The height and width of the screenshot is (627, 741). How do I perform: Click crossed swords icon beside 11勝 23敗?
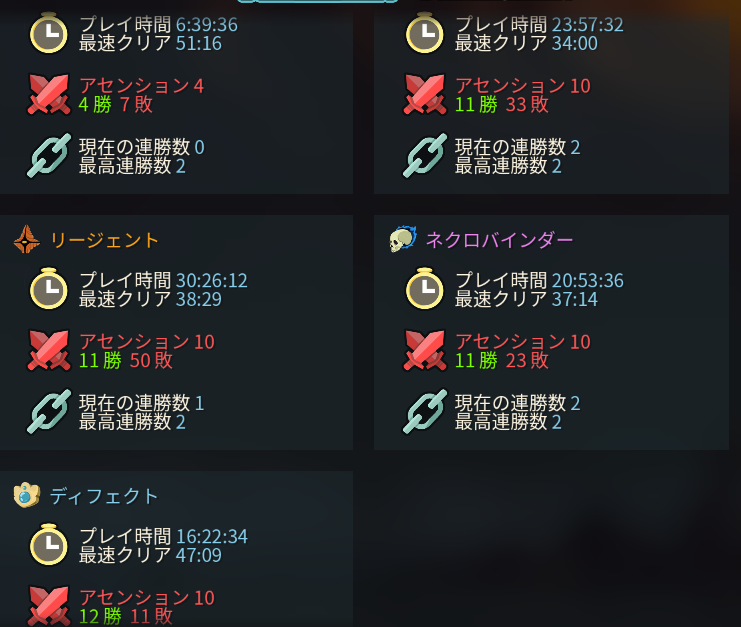pos(424,350)
